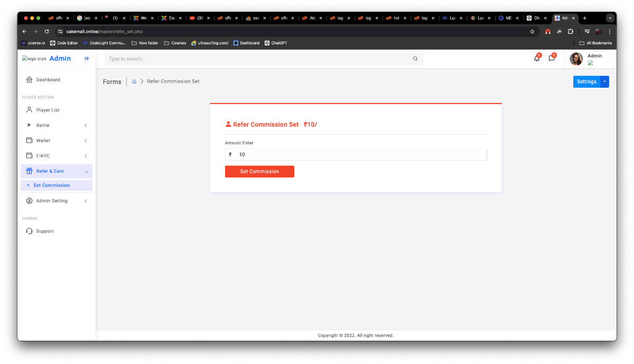This screenshot has width=634, height=364.
Task: Open Player List in the sidebar
Action: [x=48, y=110]
